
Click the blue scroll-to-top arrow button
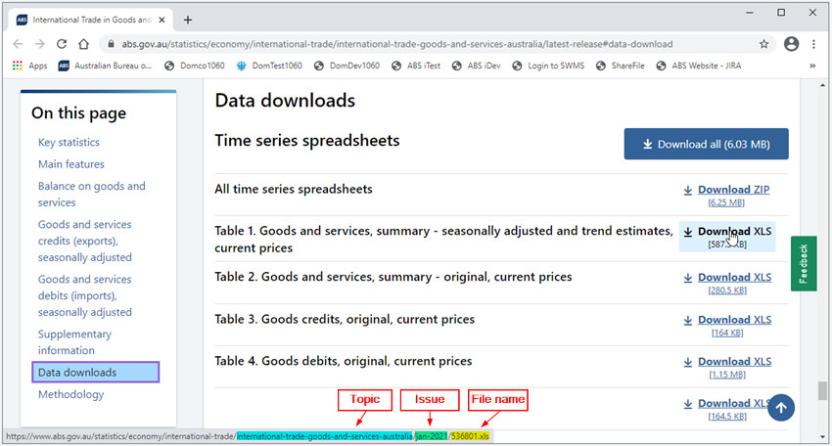click(782, 407)
